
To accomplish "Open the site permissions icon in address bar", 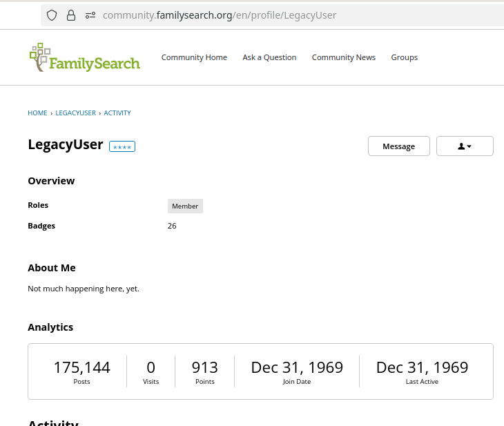I will click(90, 15).
